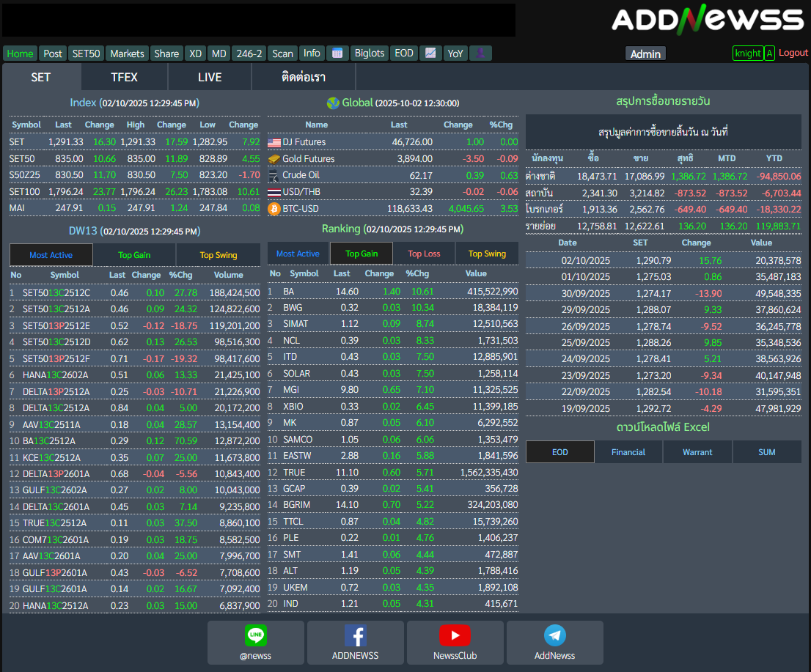Click the chart graph icon in toolbar
811x672 pixels.
(x=430, y=53)
